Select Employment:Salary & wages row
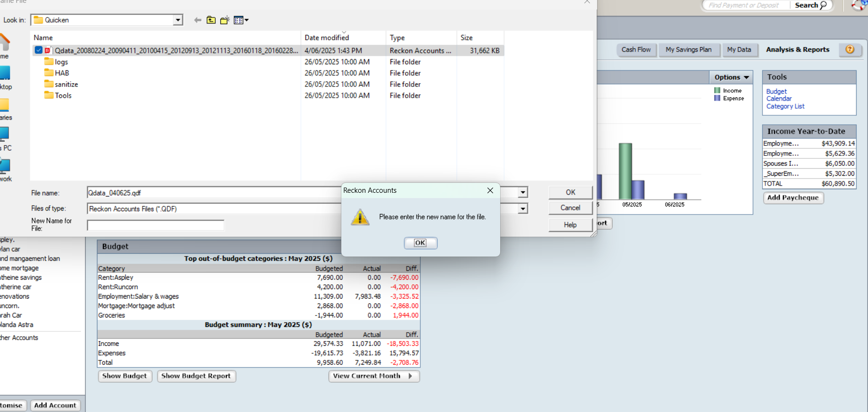The image size is (868, 412). [258, 296]
